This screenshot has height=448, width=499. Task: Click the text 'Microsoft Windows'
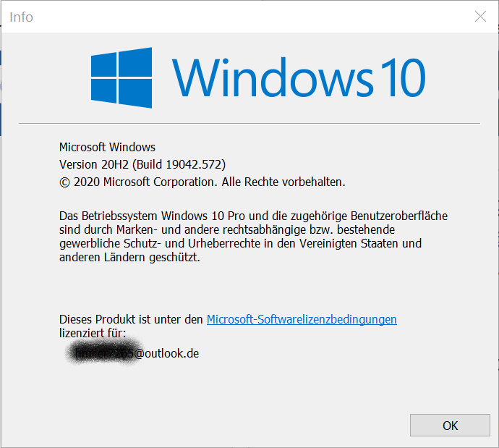pos(107,147)
